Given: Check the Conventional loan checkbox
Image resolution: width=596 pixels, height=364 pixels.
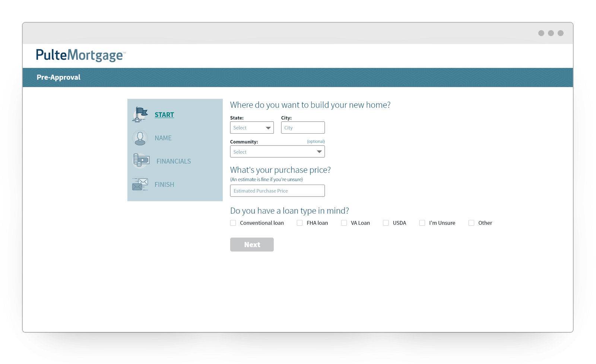Looking at the screenshot, I should click(233, 223).
